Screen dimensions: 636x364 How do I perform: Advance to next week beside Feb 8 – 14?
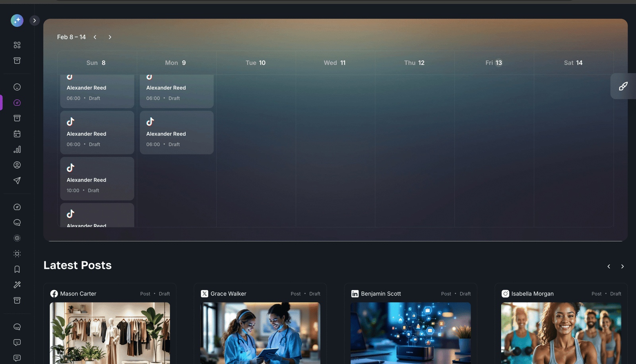[110, 37]
